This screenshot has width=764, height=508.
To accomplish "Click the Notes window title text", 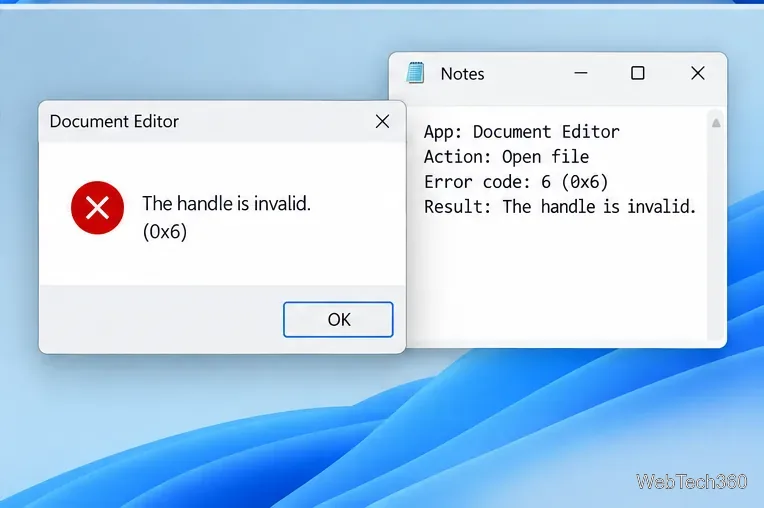I will (x=462, y=74).
